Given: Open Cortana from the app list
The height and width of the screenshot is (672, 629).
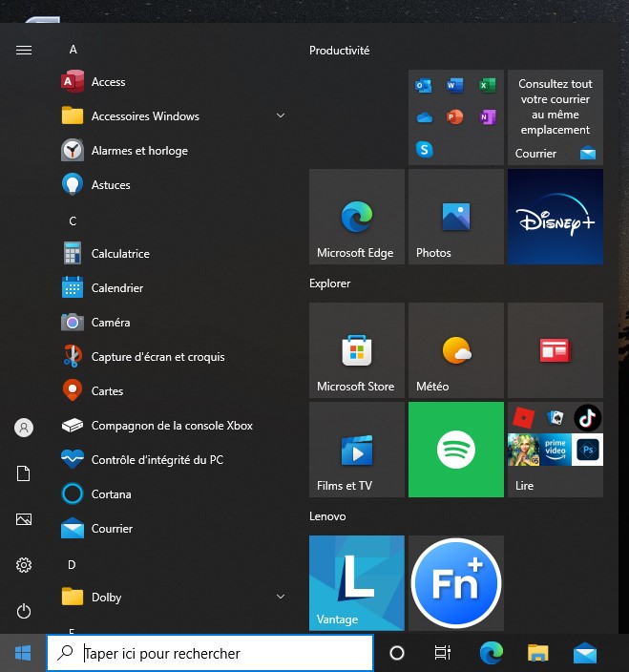Looking at the screenshot, I should tap(111, 494).
